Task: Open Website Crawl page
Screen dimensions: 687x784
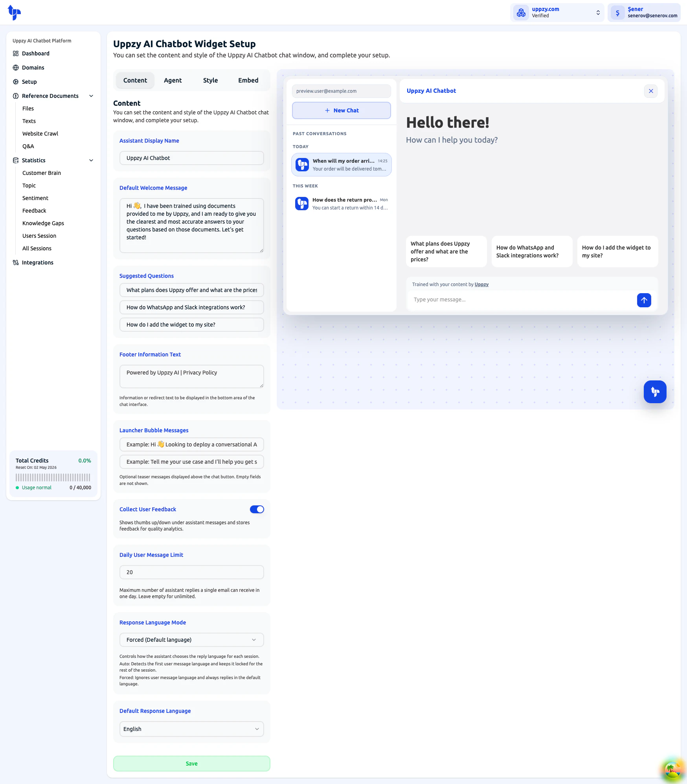Action: tap(40, 134)
